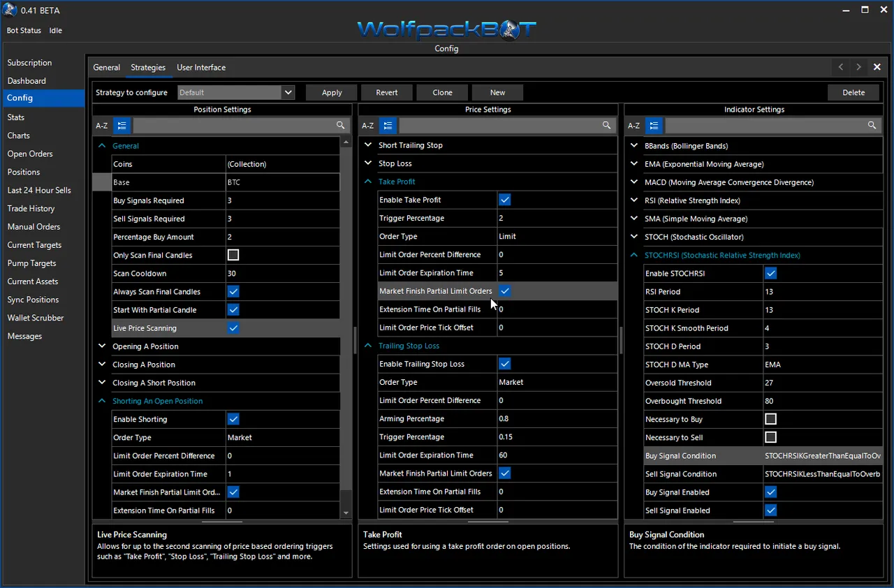This screenshot has height=588, width=894.
Task: Click categorized view icon in Indicator Settings
Action: point(654,126)
